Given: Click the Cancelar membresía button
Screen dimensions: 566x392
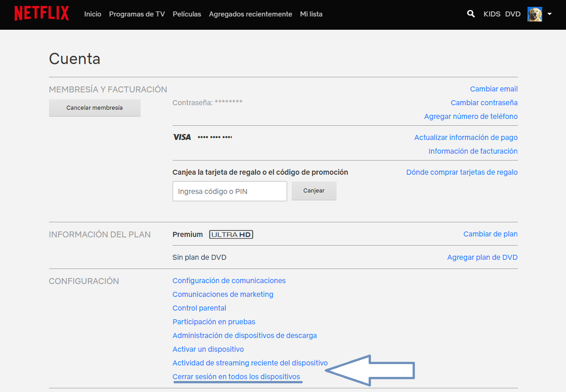Looking at the screenshot, I should [95, 108].
